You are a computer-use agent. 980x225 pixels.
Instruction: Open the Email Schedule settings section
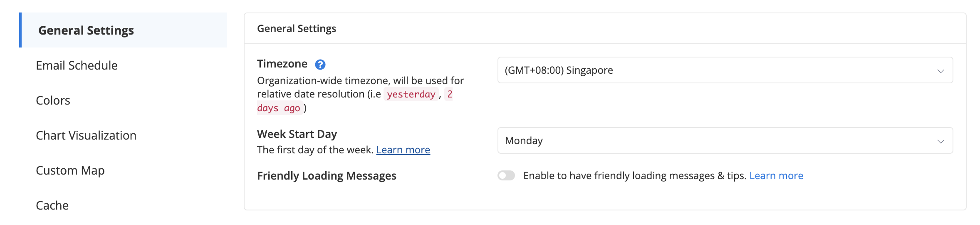point(77,65)
